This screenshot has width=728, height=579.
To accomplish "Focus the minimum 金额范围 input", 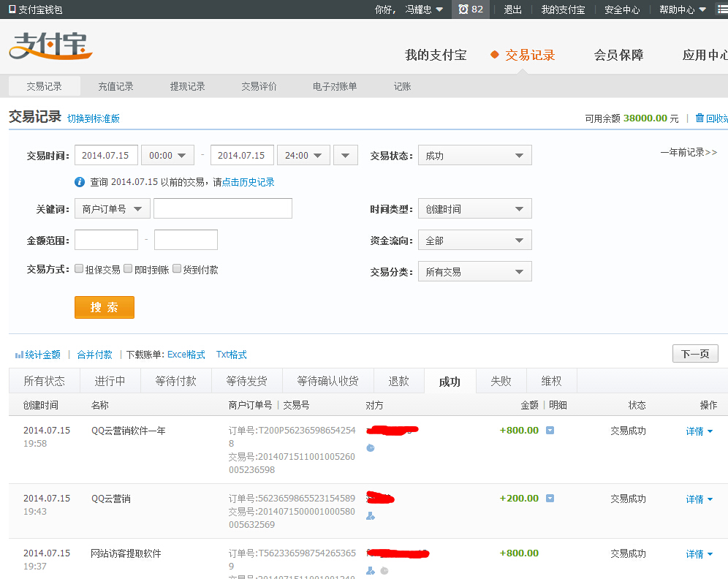I will (106, 240).
